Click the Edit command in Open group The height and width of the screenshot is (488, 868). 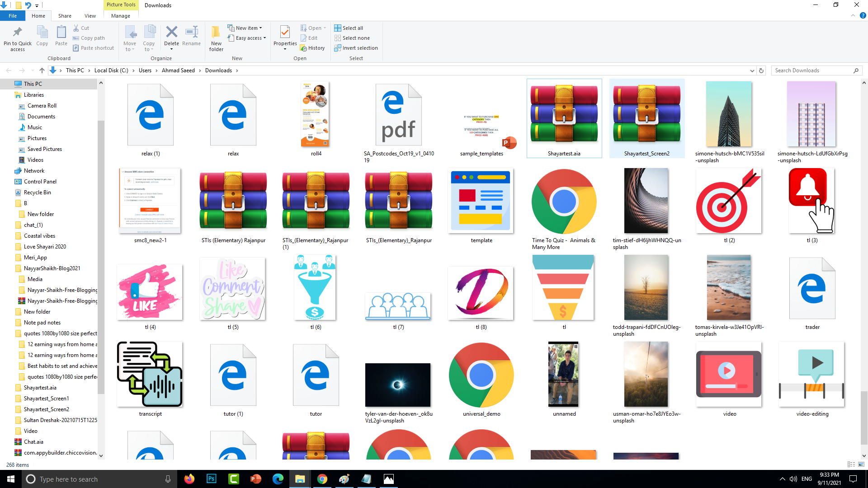[x=309, y=38]
